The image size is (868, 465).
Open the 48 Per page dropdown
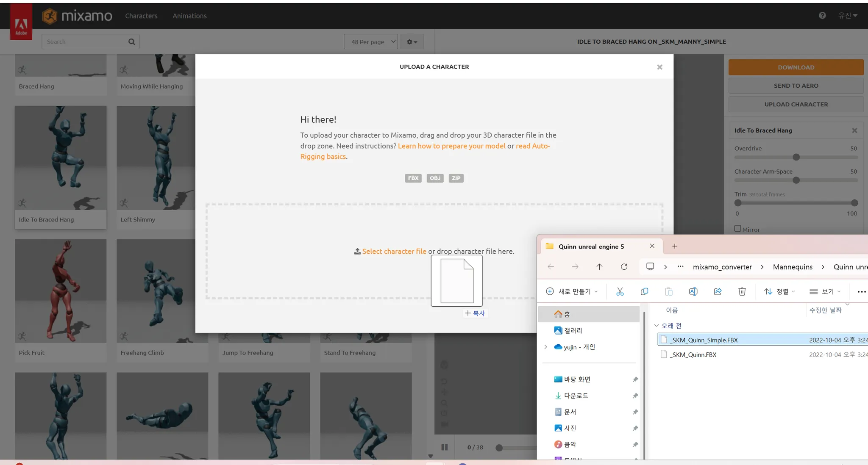tap(370, 42)
